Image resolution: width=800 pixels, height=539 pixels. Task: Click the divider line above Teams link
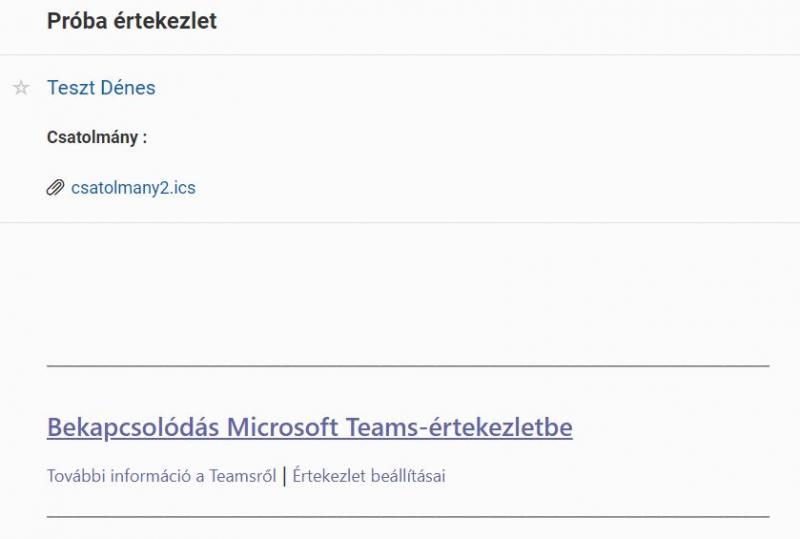click(408, 366)
